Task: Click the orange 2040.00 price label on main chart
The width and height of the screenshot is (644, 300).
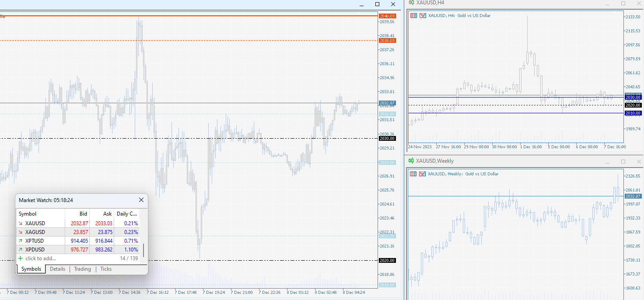Action: tap(387, 16)
